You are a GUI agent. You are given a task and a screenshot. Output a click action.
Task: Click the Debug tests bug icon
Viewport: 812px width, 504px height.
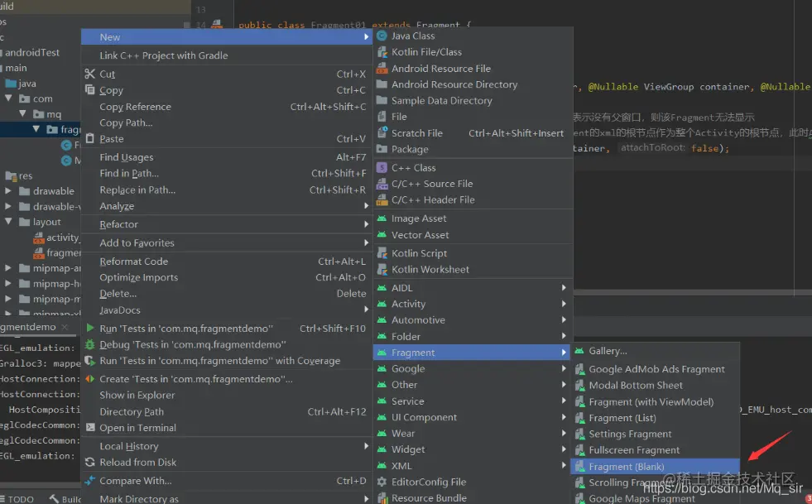(90, 344)
